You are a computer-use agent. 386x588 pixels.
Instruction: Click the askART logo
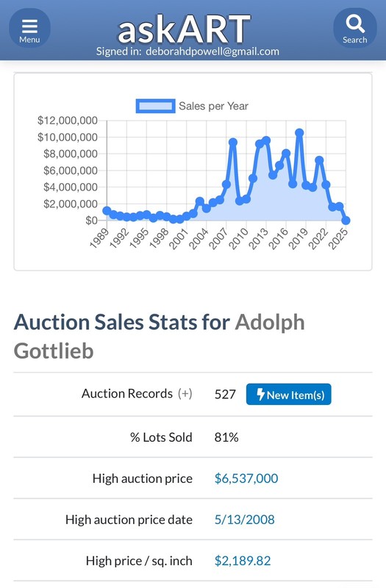pos(184,29)
